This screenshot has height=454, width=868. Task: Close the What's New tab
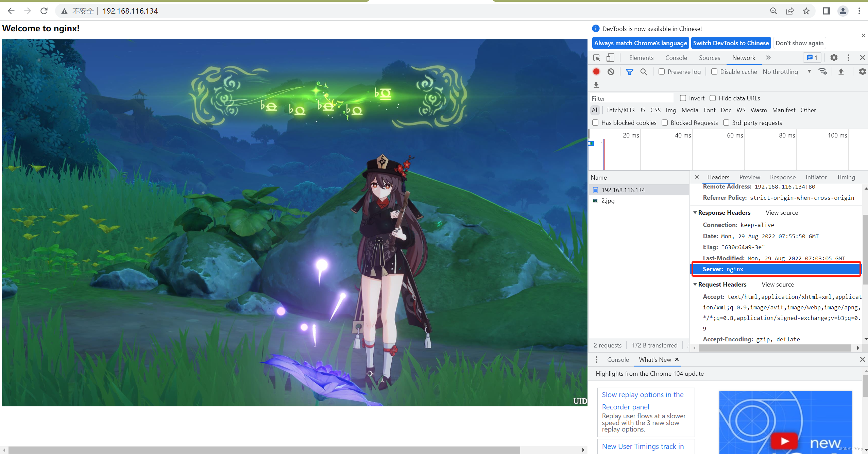click(677, 359)
